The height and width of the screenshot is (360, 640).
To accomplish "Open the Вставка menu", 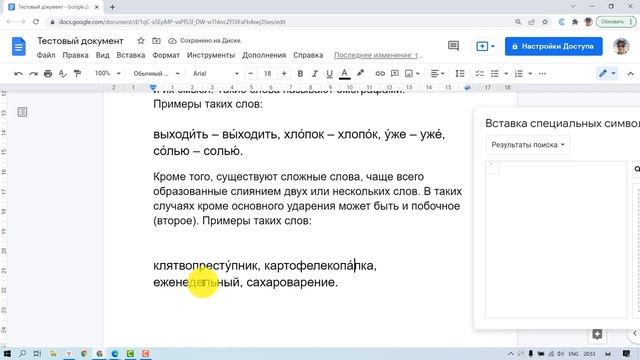I will point(131,55).
